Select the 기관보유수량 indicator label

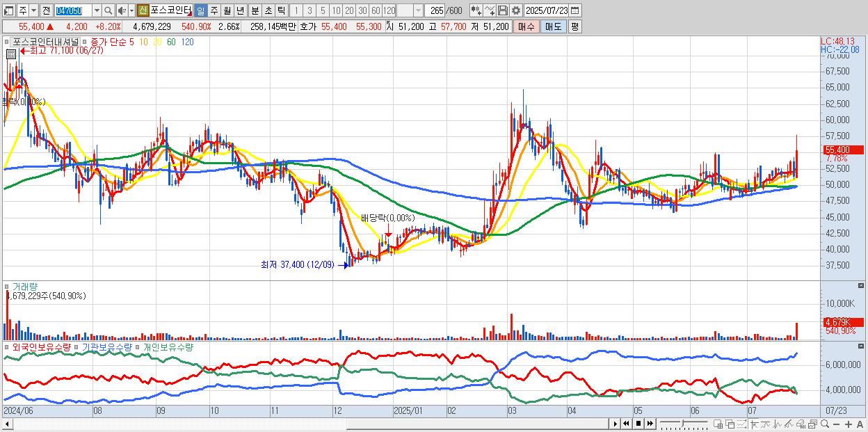(106, 346)
